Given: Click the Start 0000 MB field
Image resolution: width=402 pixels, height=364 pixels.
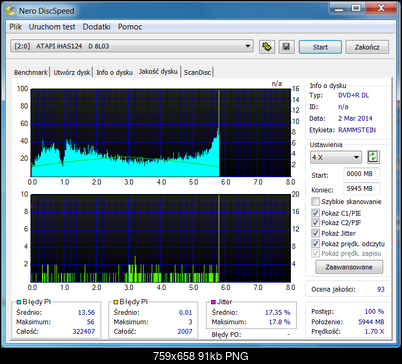Looking at the screenshot, I should pyautogui.click(x=362, y=174).
